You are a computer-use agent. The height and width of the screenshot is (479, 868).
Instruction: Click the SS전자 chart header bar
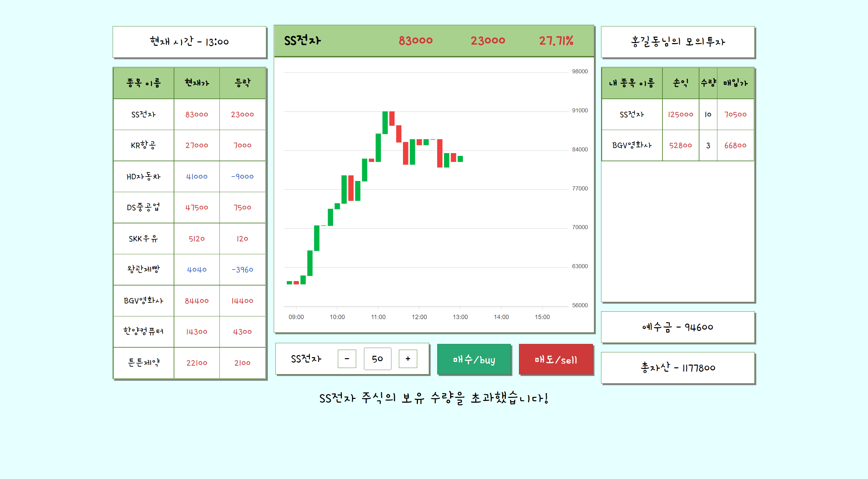pyautogui.click(x=433, y=41)
